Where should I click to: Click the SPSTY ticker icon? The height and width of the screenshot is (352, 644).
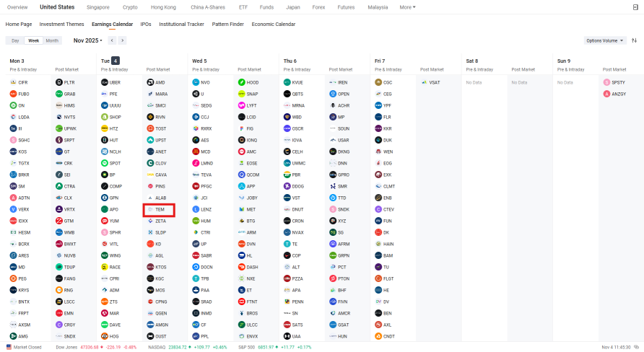607,83
